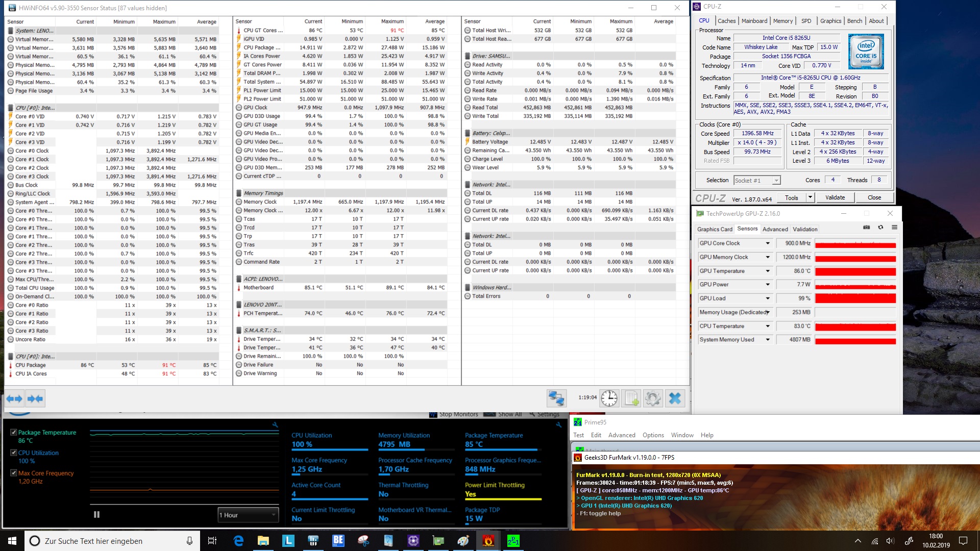Click GPU-Z refresh icon
The image size is (980, 551).
(880, 228)
